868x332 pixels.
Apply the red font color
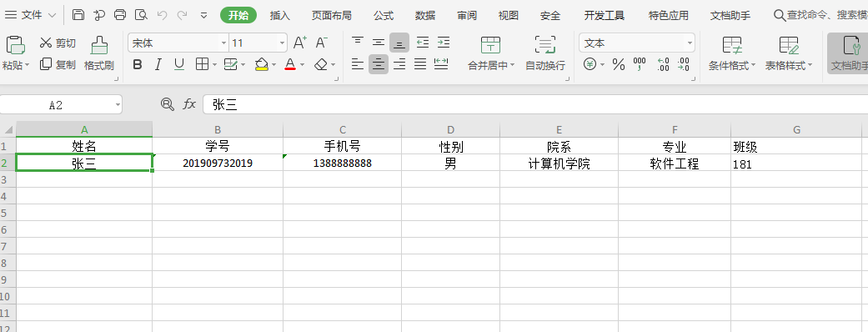pyautogui.click(x=290, y=65)
